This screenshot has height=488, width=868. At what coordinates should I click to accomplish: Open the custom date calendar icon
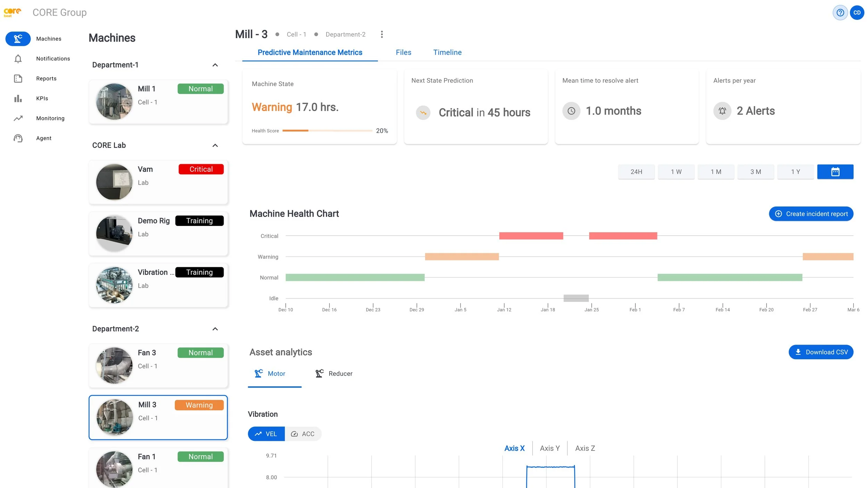coord(835,172)
